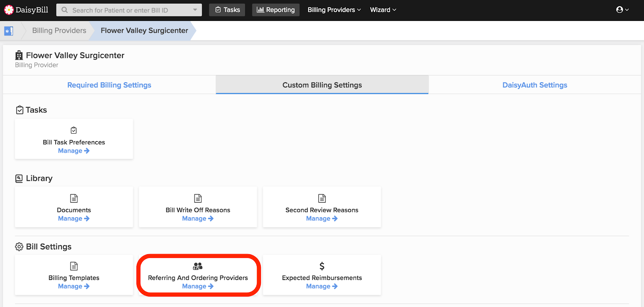Image resolution: width=644 pixels, height=307 pixels.
Task: Click the DaisyBill wordmark text
Action: click(32, 10)
